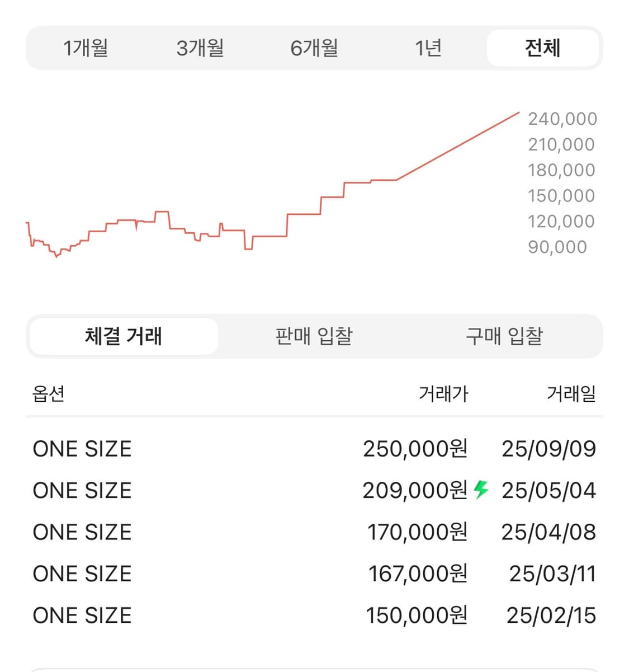Image resolution: width=629 pixels, height=672 pixels.
Task: Choose the 1년 chart period
Action: point(428,48)
